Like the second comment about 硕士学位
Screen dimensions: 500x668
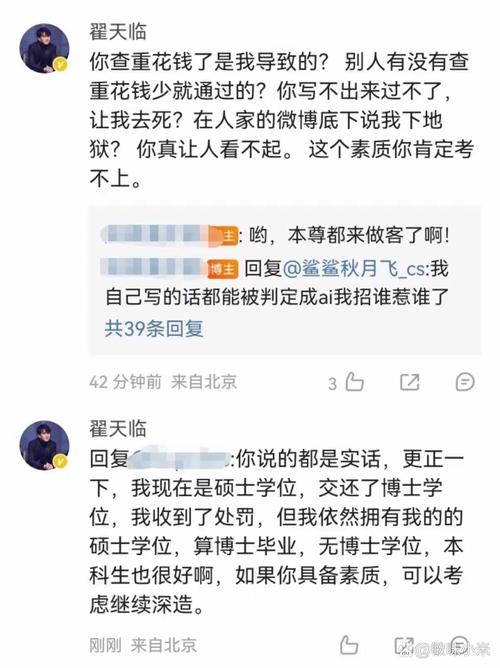click(x=349, y=645)
